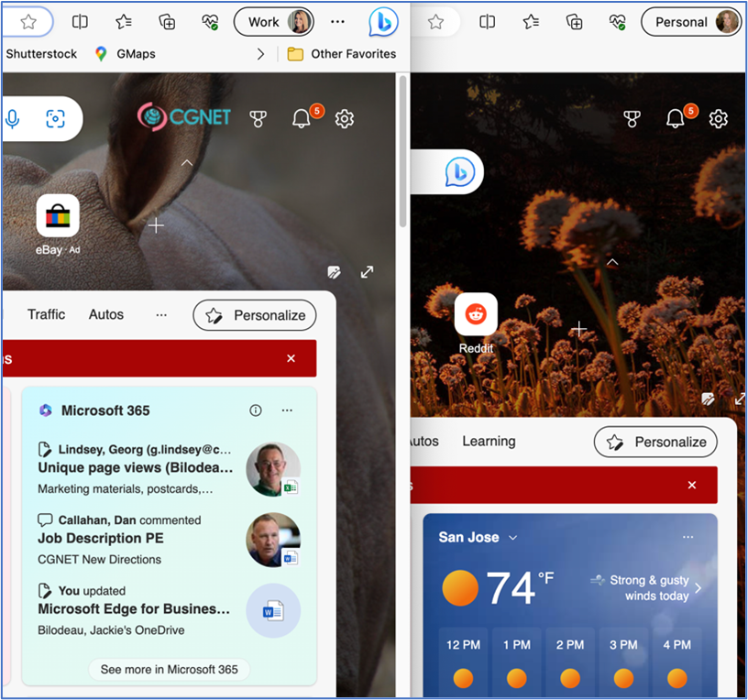This screenshot has height=700, width=748.
Task: Click Personalize button in the Work window
Action: [x=255, y=315]
